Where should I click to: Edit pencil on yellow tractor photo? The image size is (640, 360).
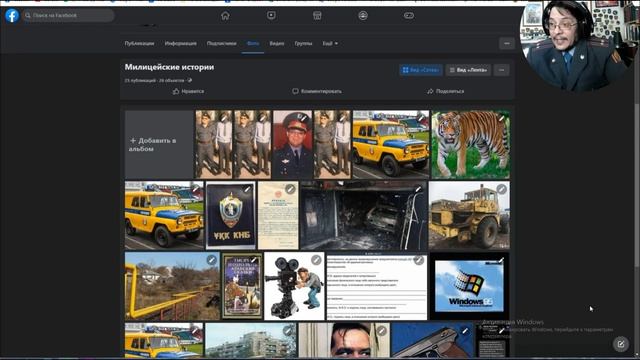coord(501,189)
